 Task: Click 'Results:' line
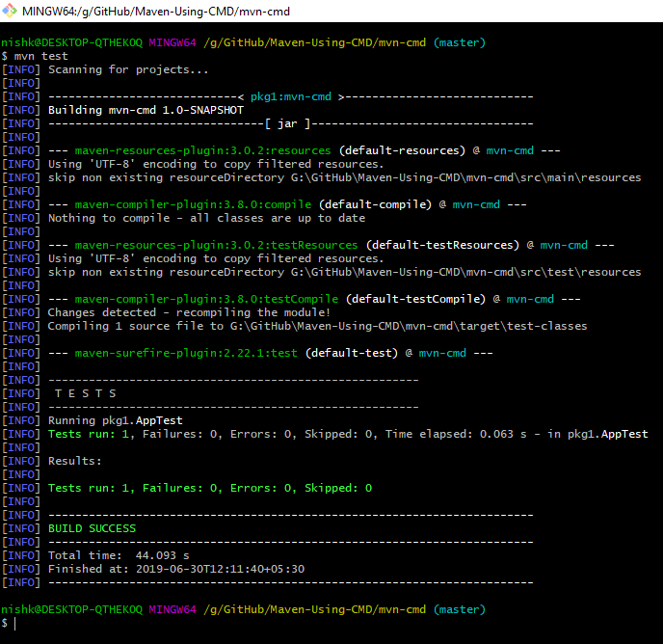point(75,461)
